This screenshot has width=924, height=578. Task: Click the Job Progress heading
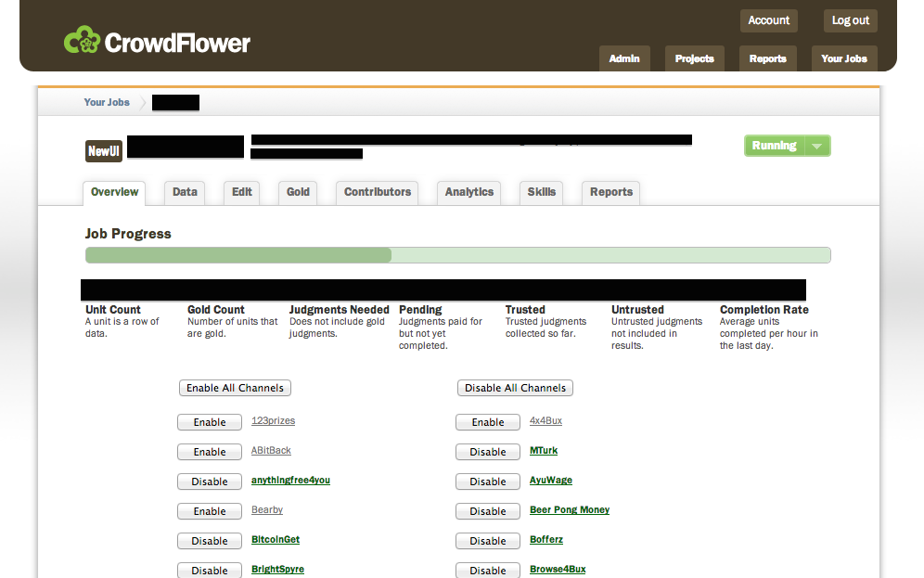128,234
